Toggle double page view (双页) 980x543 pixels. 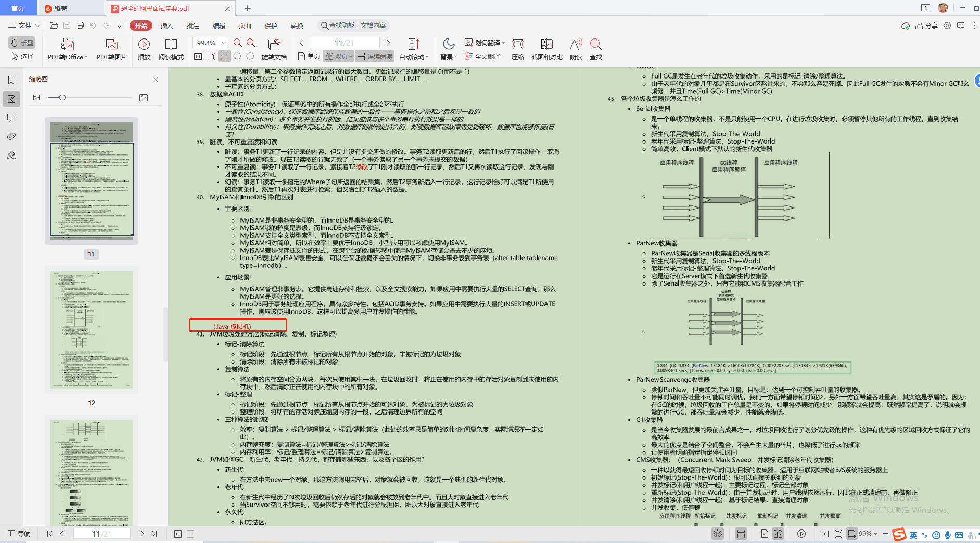click(338, 56)
